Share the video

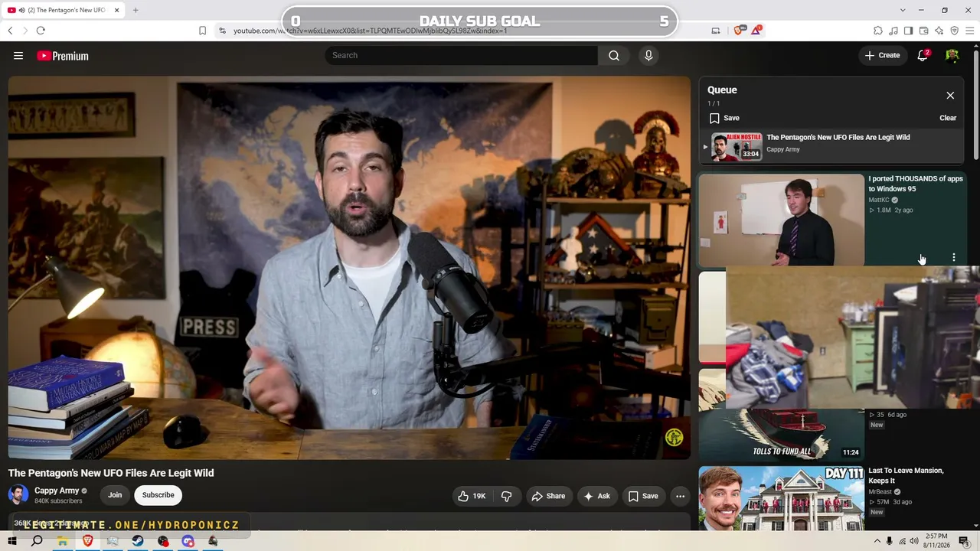tap(548, 496)
